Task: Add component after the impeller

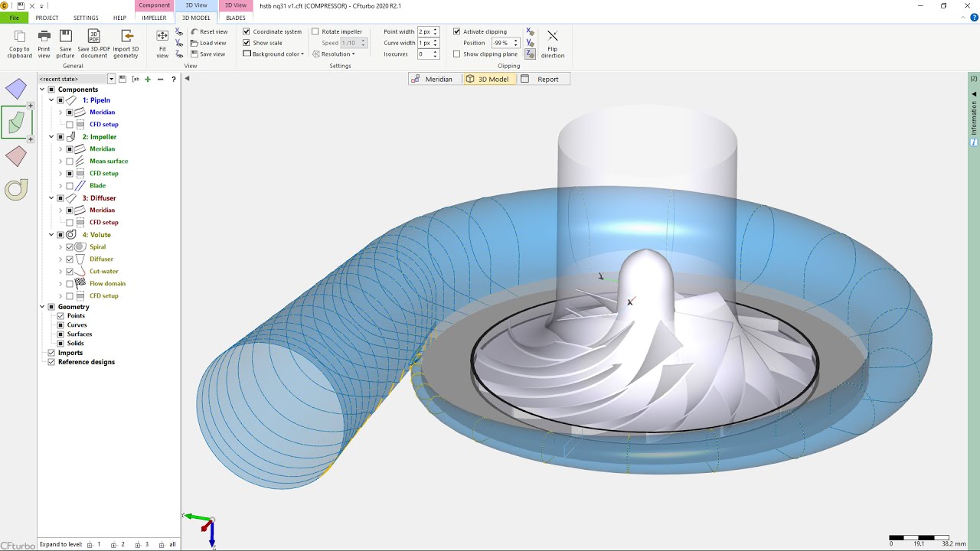Action: pos(30,139)
